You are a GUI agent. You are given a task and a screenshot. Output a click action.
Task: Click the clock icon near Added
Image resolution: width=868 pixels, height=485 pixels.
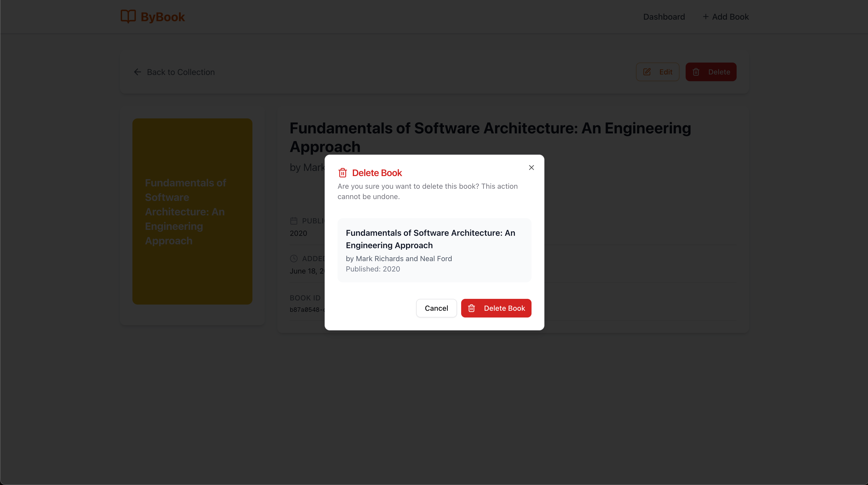click(294, 258)
